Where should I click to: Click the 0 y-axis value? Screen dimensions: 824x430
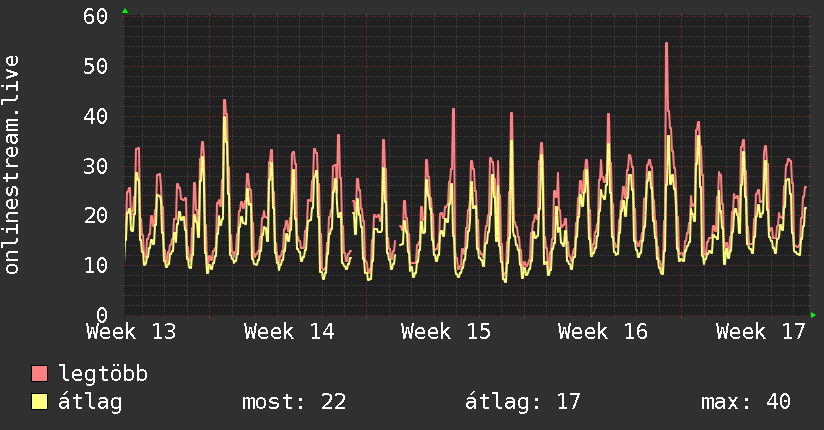[102, 315]
